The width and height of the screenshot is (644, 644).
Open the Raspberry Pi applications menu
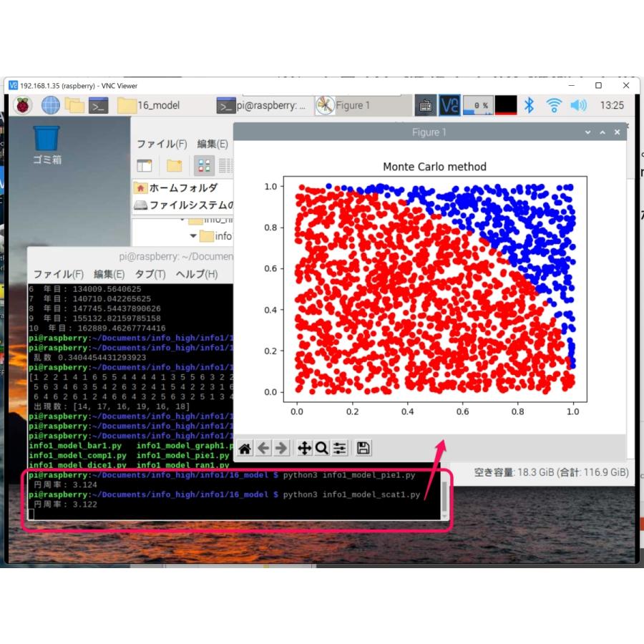click(21, 104)
